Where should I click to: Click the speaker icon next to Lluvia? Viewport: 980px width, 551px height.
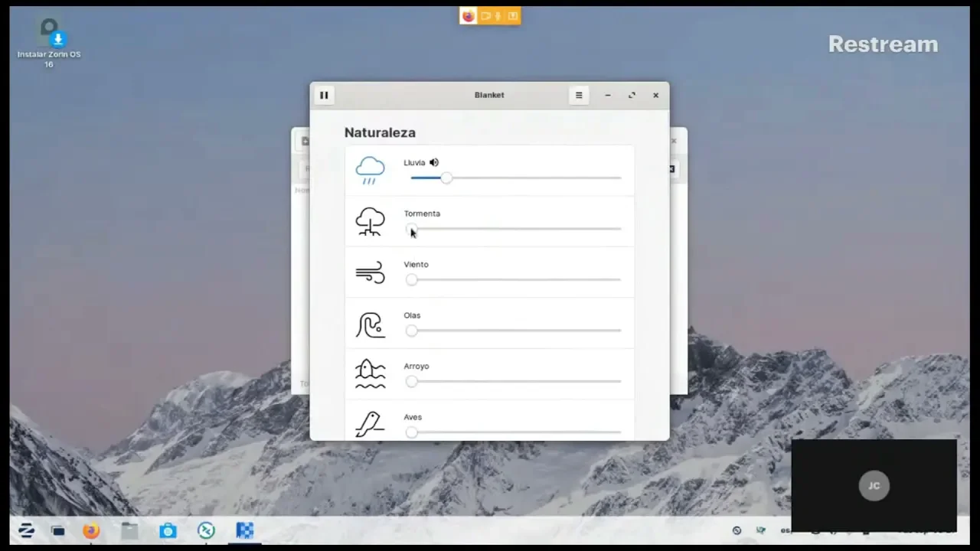click(x=434, y=162)
